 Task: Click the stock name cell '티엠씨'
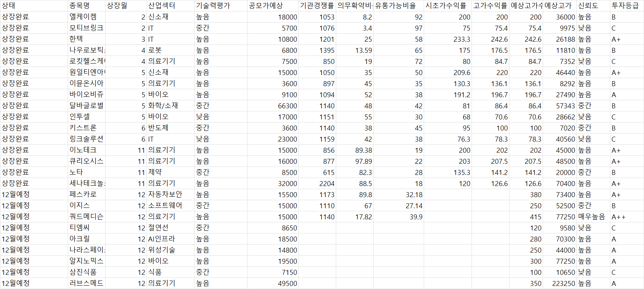point(86,228)
